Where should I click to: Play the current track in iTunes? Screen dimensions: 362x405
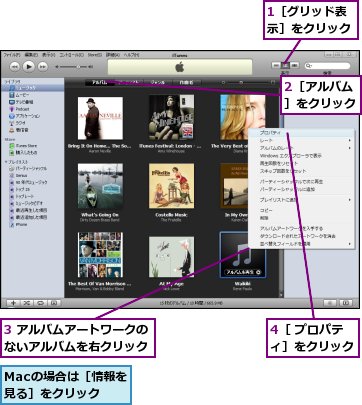click(x=29, y=67)
